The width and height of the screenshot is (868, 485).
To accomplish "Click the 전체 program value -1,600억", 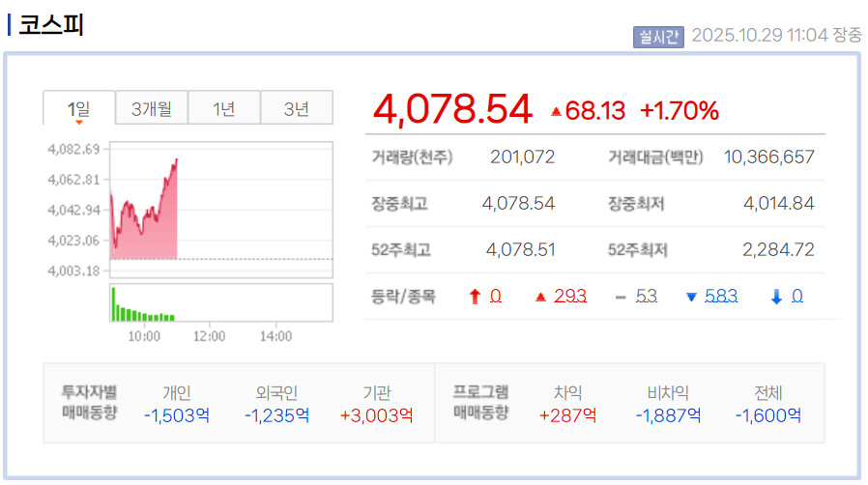I will (x=768, y=415).
